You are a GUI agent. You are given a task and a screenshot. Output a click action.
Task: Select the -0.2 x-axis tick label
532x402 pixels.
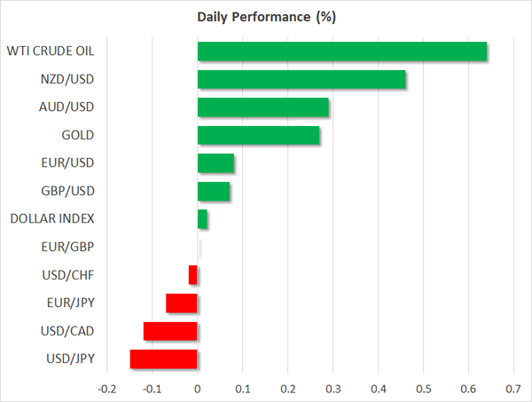[106, 389]
